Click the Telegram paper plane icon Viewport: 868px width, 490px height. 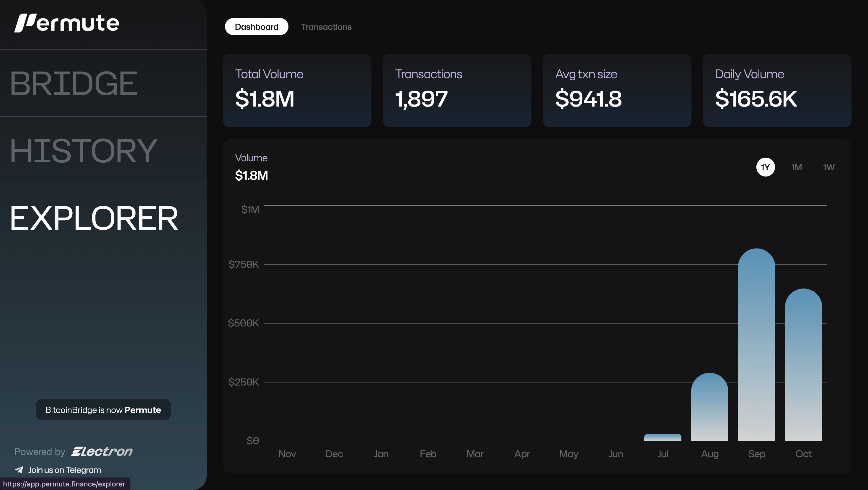tap(19, 469)
